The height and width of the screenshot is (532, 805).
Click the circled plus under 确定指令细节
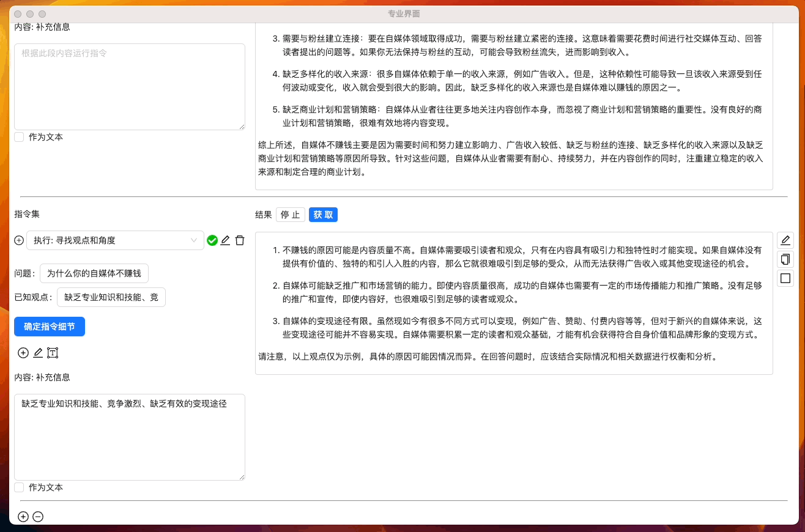[23, 353]
